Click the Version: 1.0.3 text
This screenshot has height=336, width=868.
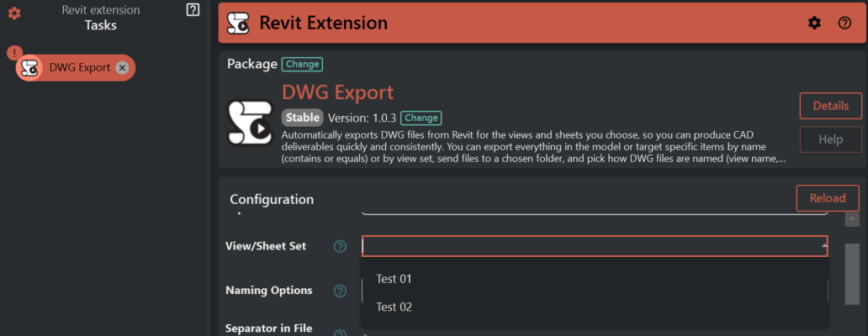point(362,118)
